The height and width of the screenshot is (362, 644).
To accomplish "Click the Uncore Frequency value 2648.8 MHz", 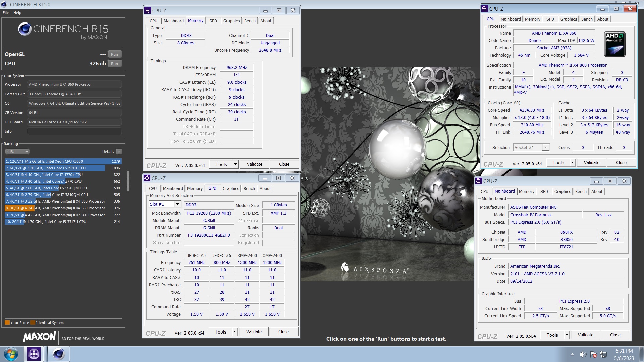I will tap(270, 50).
